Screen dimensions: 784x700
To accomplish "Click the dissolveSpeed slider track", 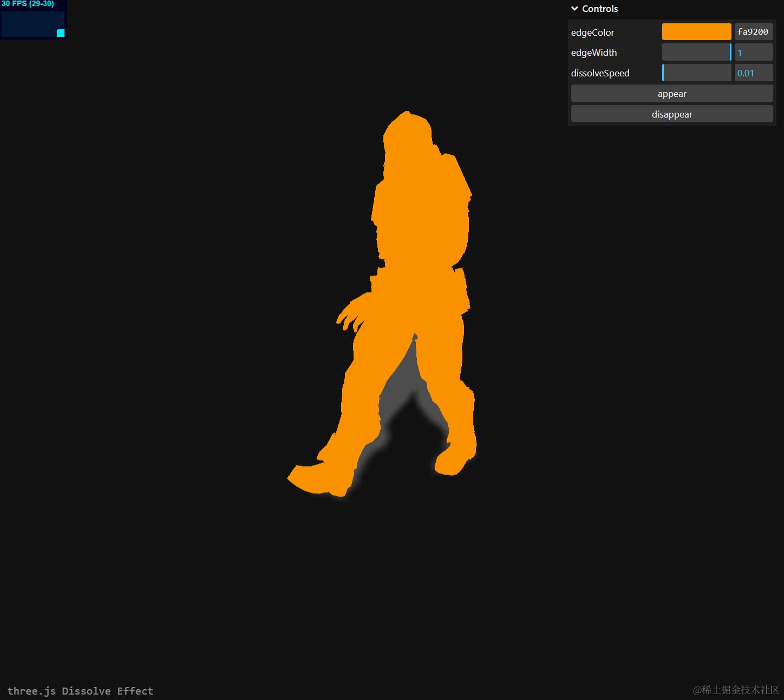I will pos(696,73).
